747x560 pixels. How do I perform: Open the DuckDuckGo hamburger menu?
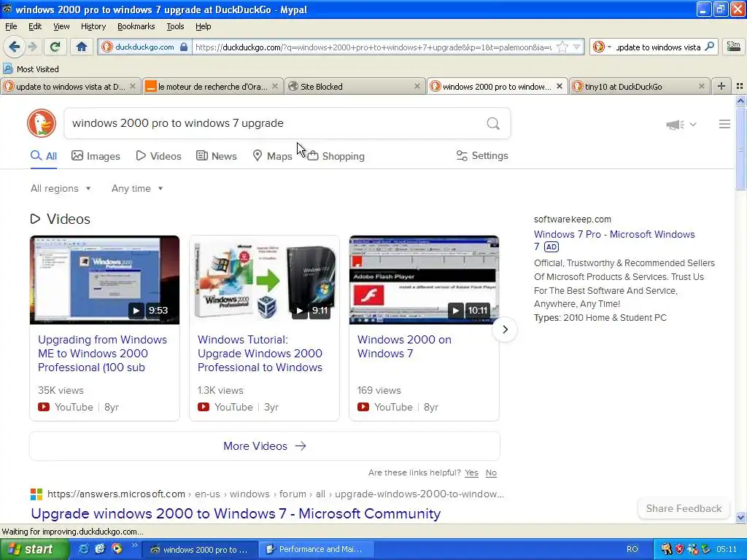click(724, 124)
